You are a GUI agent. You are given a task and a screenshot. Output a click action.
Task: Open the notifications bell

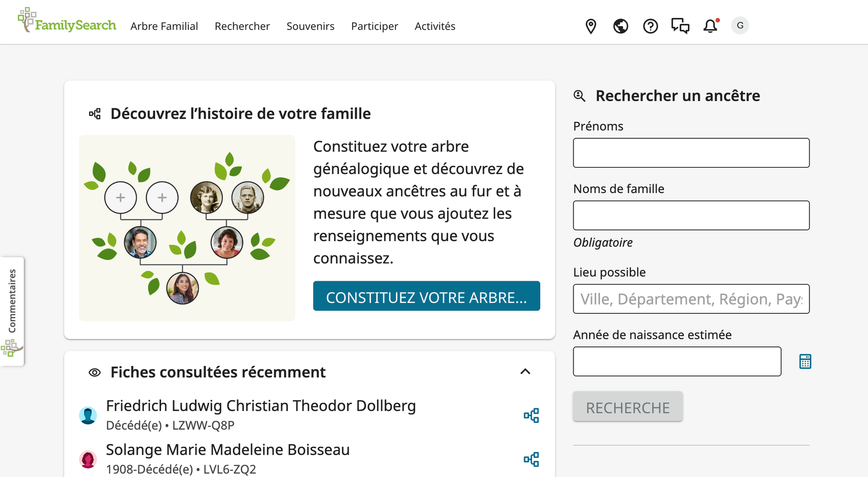(710, 26)
